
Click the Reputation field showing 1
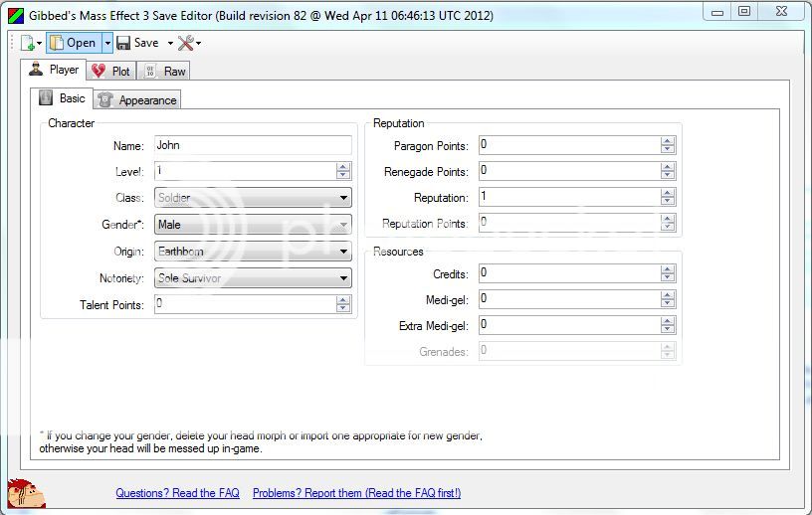coord(569,197)
